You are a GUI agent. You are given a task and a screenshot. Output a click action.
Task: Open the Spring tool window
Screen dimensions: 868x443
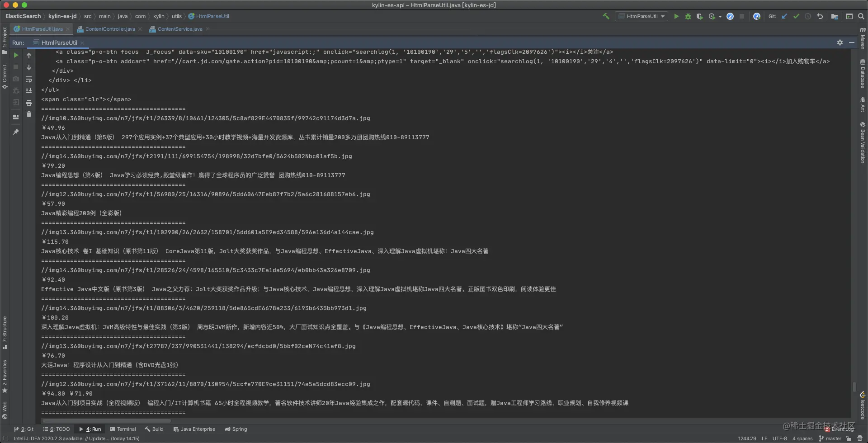pyautogui.click(x=236, y=429)
